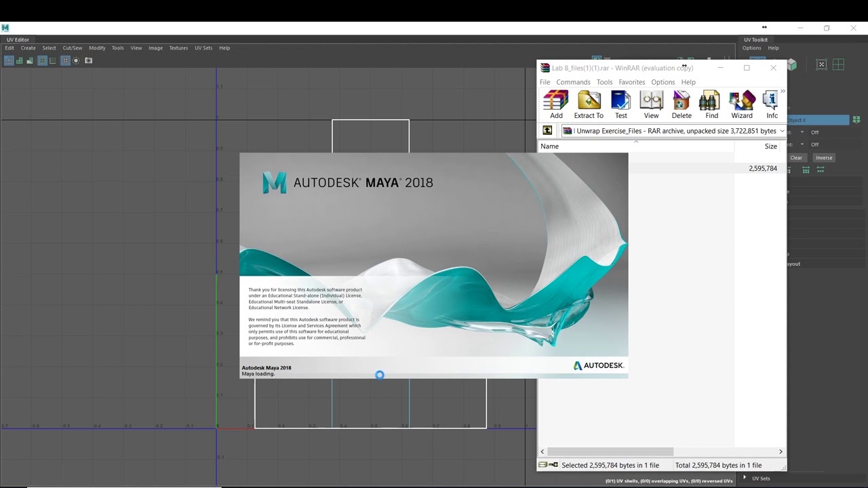
Task: Click the cube shell-selection icon in UV Toolkit
Action: [x=792, y=64]
